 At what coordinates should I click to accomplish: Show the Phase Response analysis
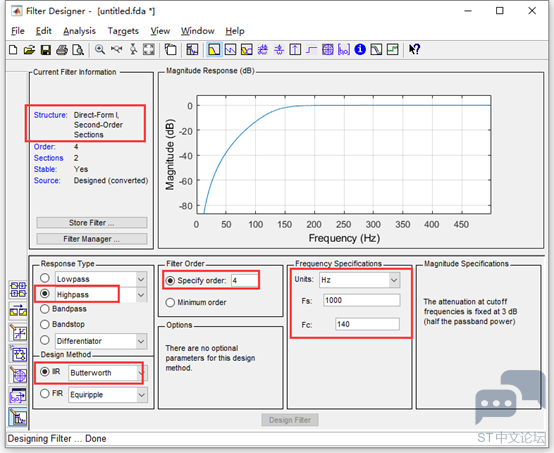pyautogui.click(x=230, y=49)
